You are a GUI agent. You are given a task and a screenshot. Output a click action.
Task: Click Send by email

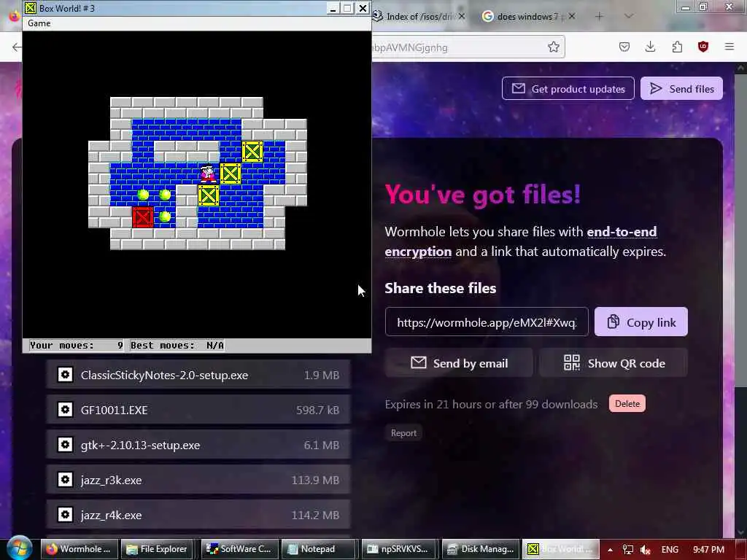click(x=459, y=363)
